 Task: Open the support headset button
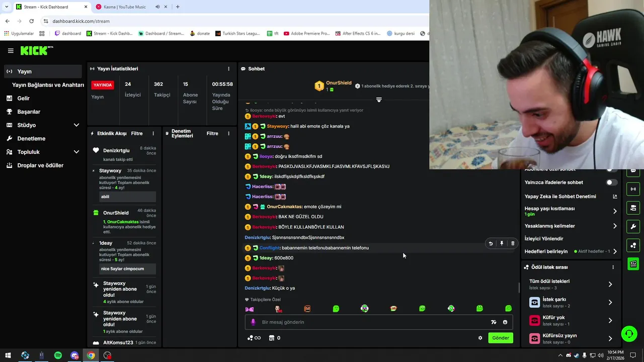click(x=628, y=333)
